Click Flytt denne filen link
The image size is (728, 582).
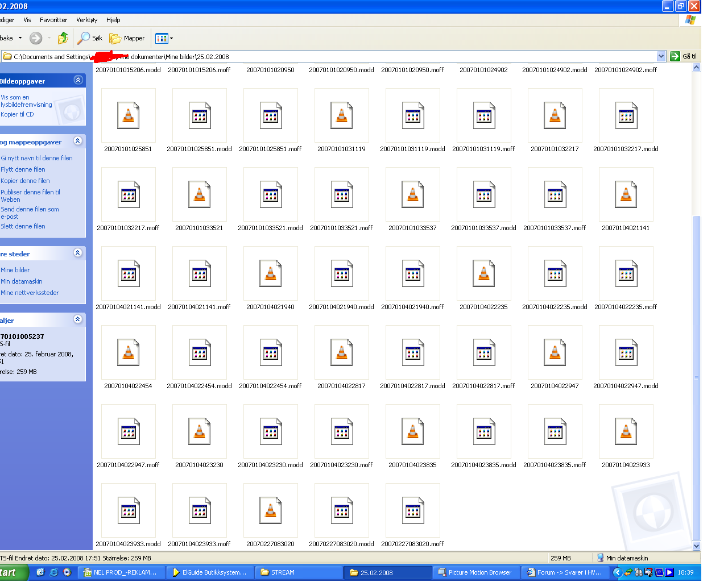tap(23, 169)
